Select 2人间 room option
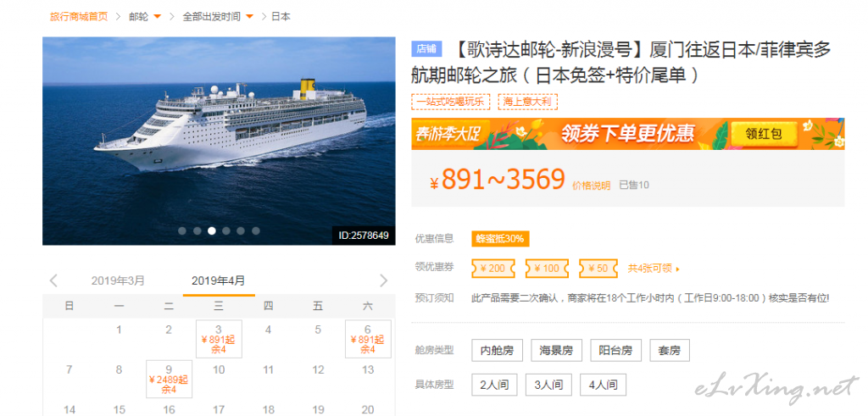 click(x=494, y=385)
